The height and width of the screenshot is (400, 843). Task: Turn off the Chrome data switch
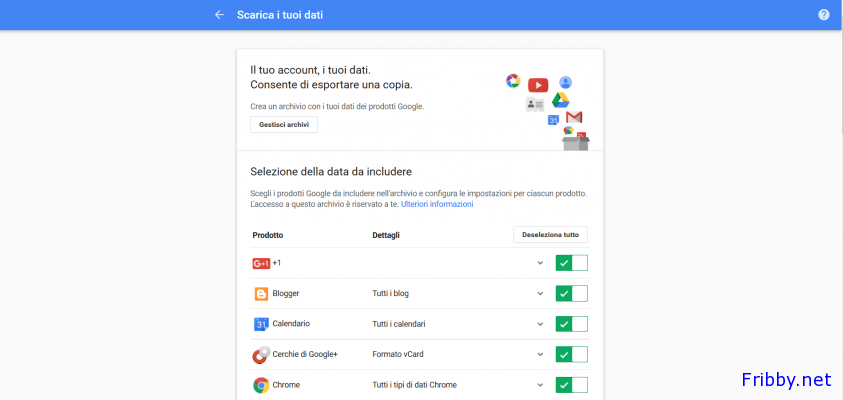click(571, 385)
